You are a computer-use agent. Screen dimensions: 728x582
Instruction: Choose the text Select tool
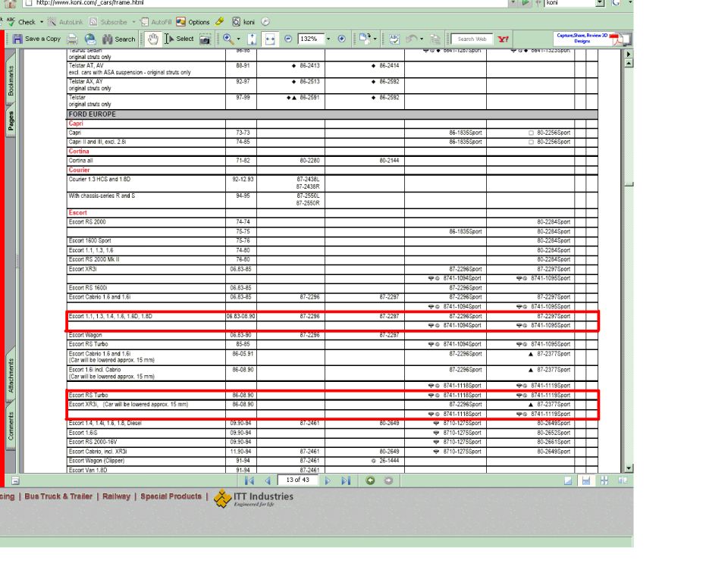pos(179,39)
